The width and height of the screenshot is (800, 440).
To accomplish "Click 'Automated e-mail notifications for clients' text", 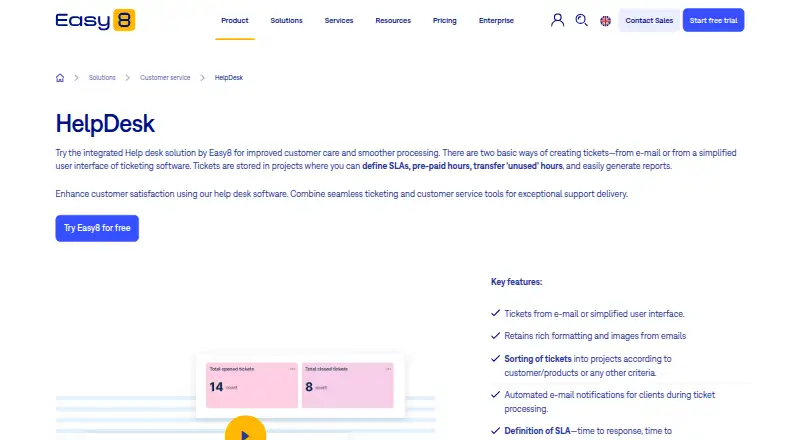I will [x=609, y=402].
